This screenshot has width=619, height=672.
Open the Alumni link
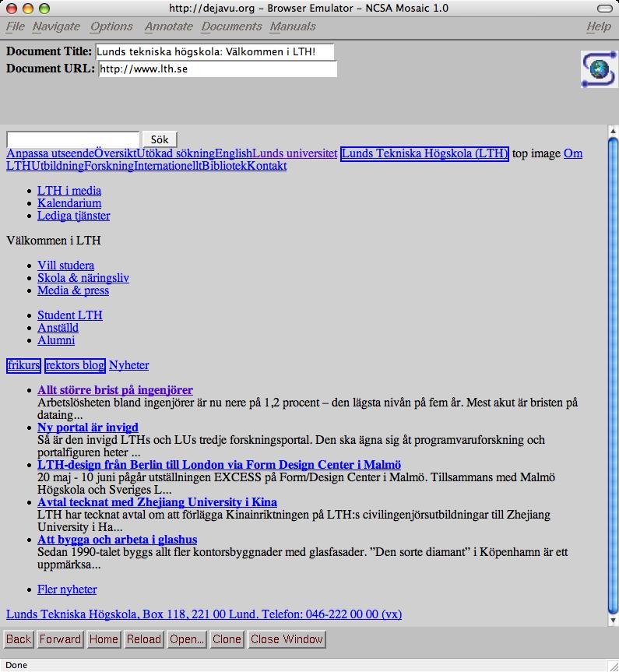(x=56, y=340)
